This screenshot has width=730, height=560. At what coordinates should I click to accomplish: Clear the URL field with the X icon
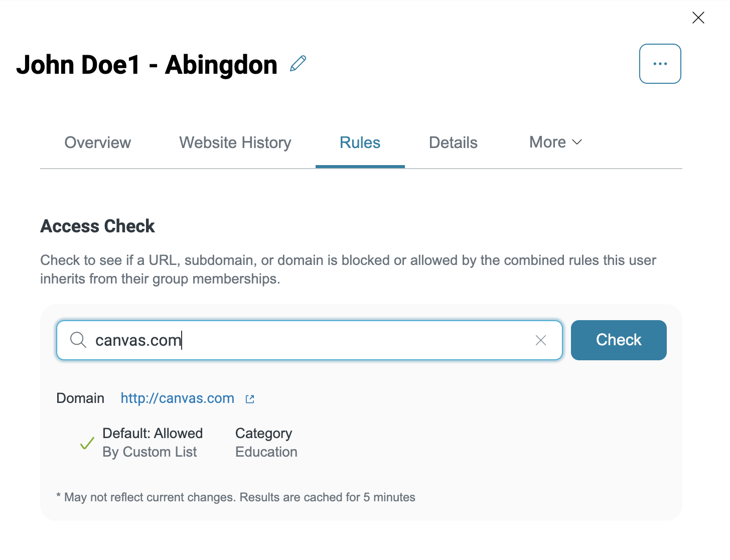tap(540, 340)
